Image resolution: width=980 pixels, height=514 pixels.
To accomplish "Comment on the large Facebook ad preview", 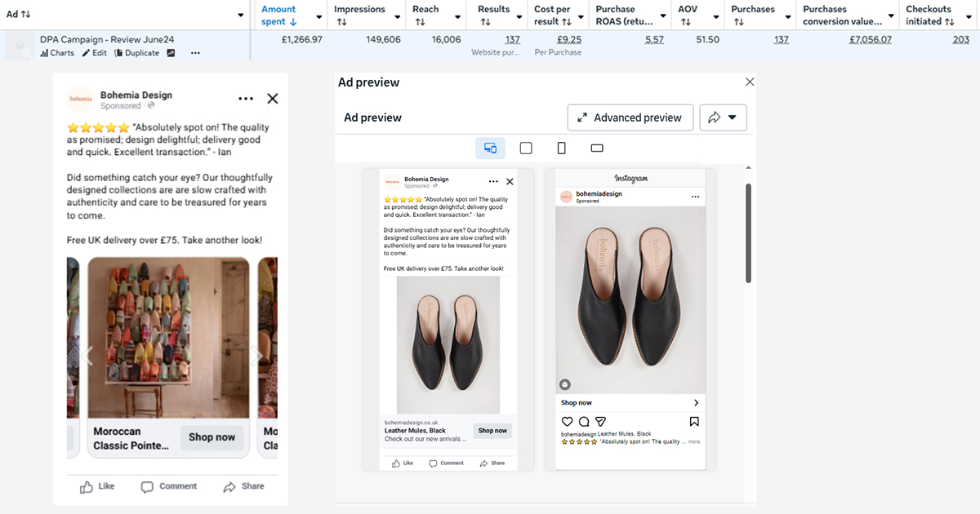I will [169, 486].
